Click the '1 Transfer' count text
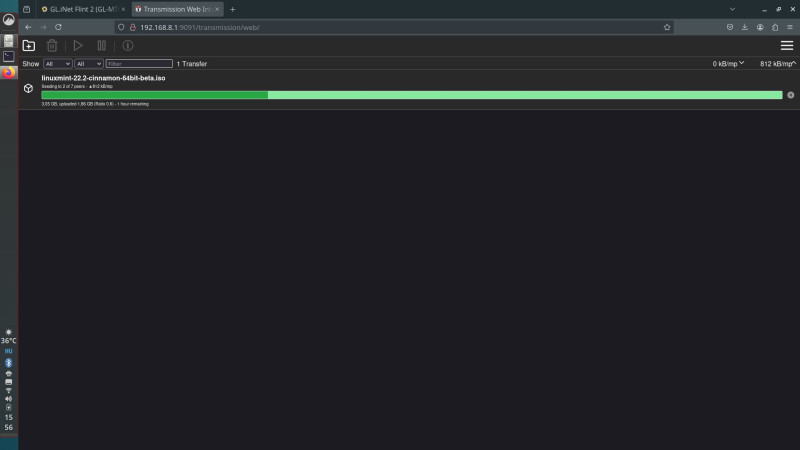This screenshot has height=450, width=800. tap(192, 64)
